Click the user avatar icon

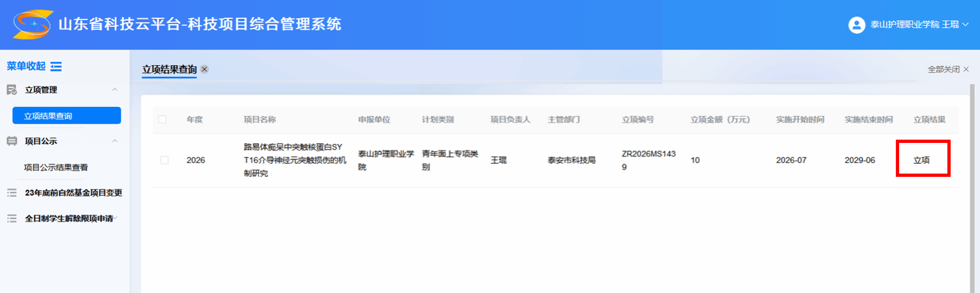coord(856,25)
